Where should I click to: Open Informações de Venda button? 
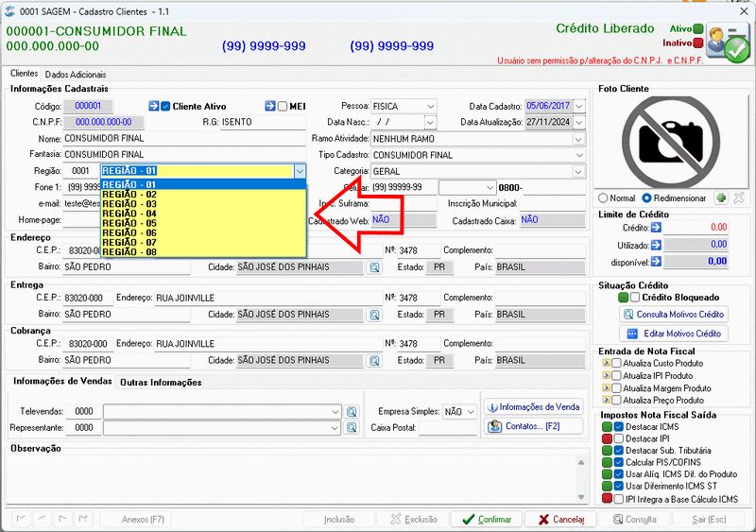533,407
